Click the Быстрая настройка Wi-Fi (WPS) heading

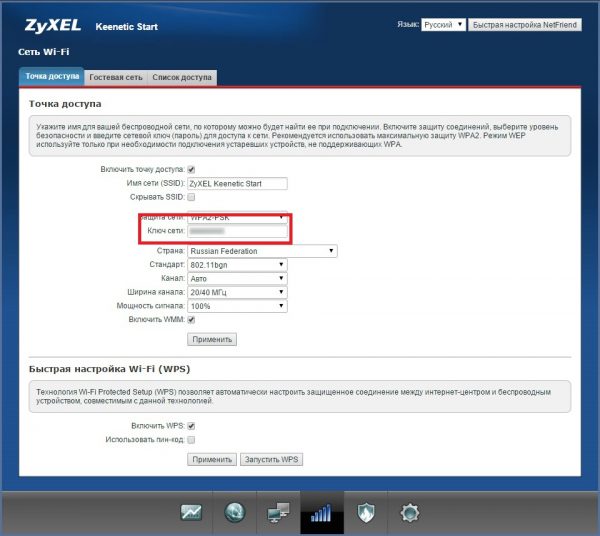pos(109,369)
